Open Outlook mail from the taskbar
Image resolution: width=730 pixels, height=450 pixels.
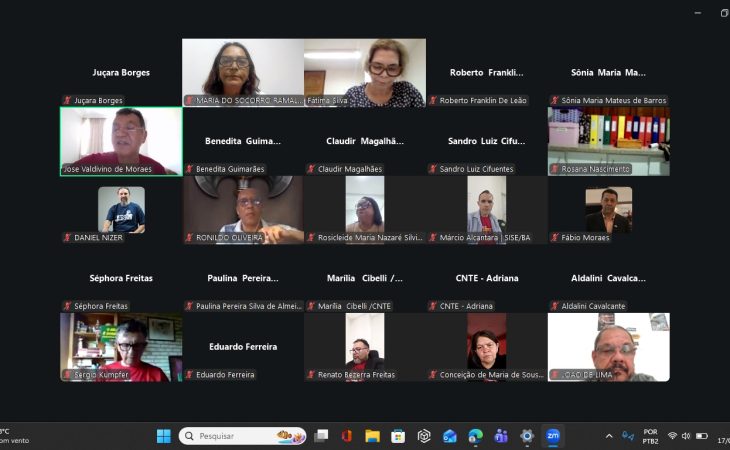pyautogui.click(x=450, y=436)
